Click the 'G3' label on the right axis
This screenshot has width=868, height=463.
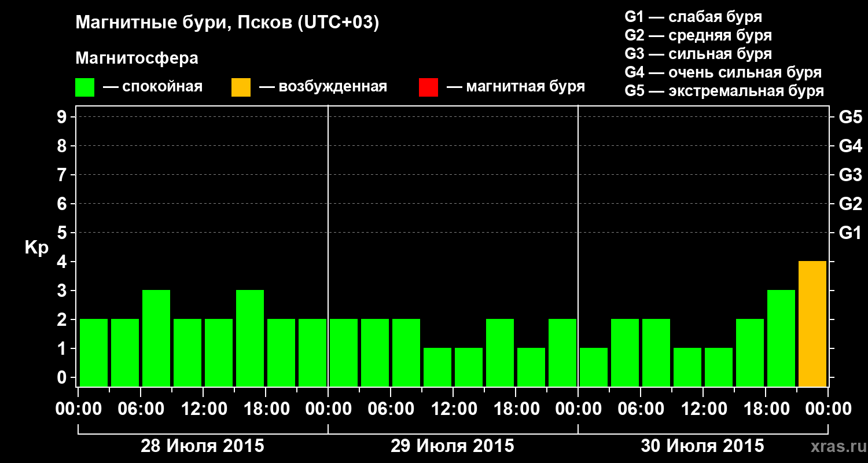pyautogui.click(x=851, y=175)
